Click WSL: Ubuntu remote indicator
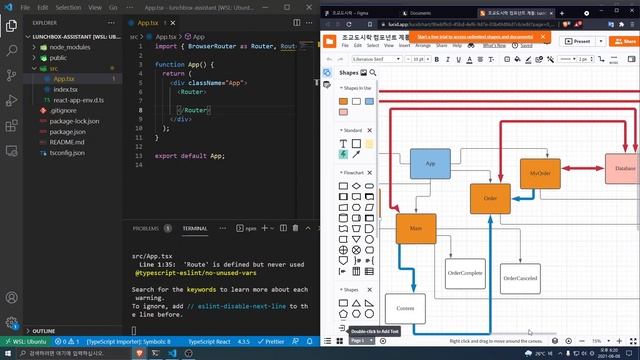This screenshot has width=640, height=360. click(26, 341)
